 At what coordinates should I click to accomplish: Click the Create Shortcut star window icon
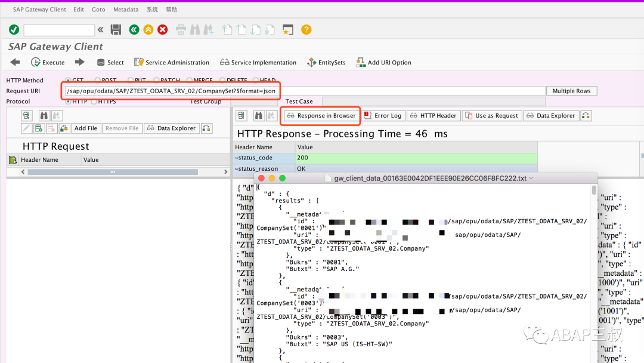[x=288, y=30]
